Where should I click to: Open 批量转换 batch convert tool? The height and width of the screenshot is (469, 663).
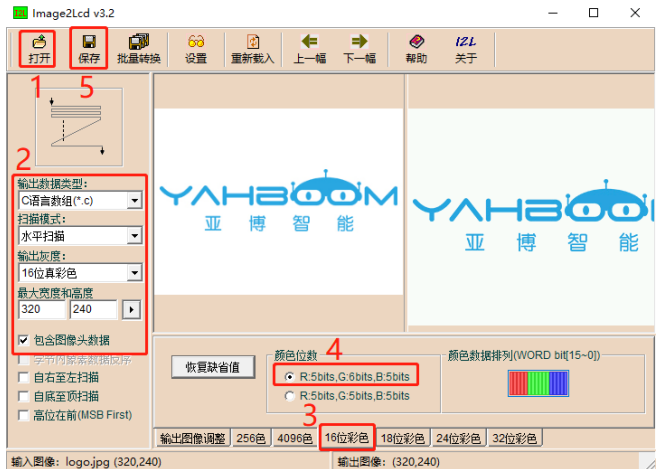[139, 49]
